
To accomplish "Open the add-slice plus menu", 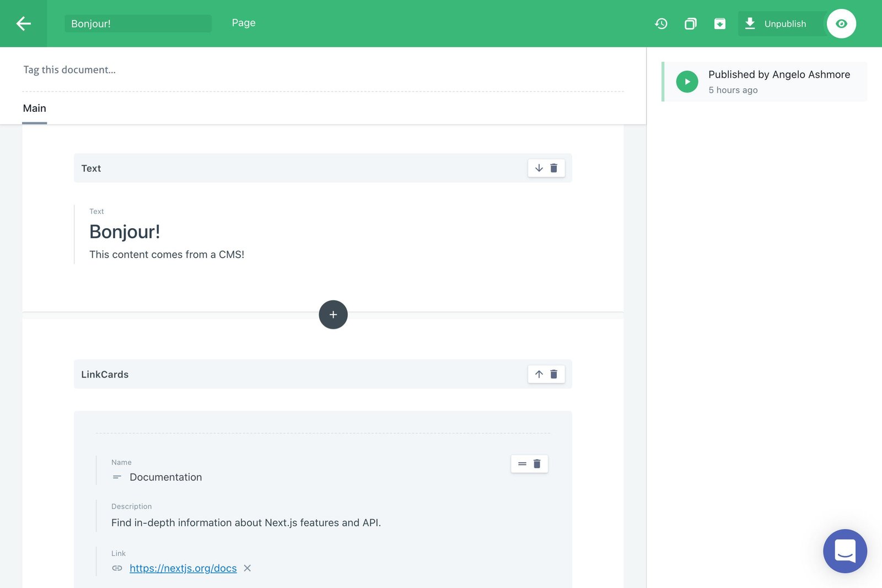I will click(x=333, y=315).
